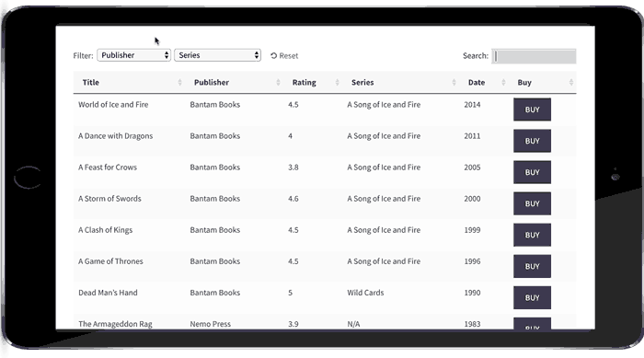Sort by Publisher column header arrows
The width and height of the screenshot is (644, 358).
coord(278,82)
